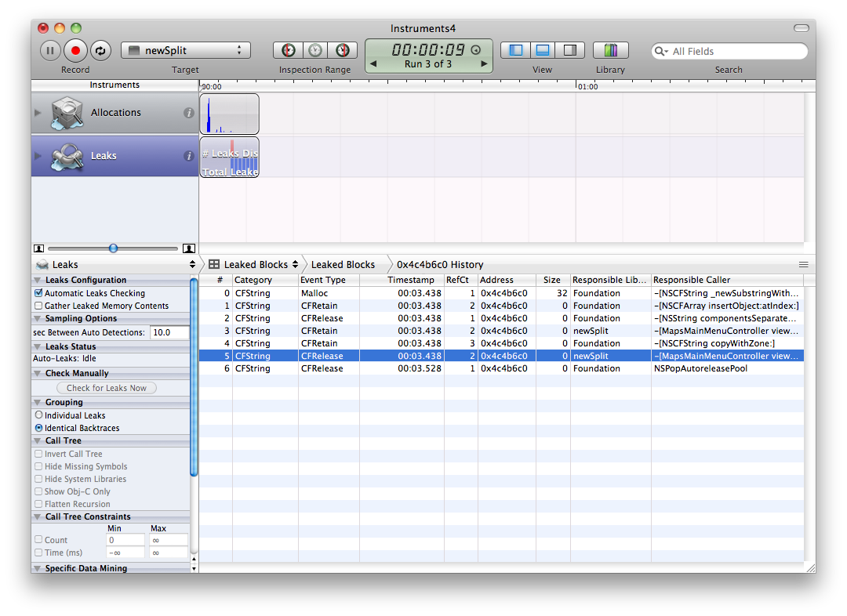Open info for Leaks instrument

coord(188,156)
